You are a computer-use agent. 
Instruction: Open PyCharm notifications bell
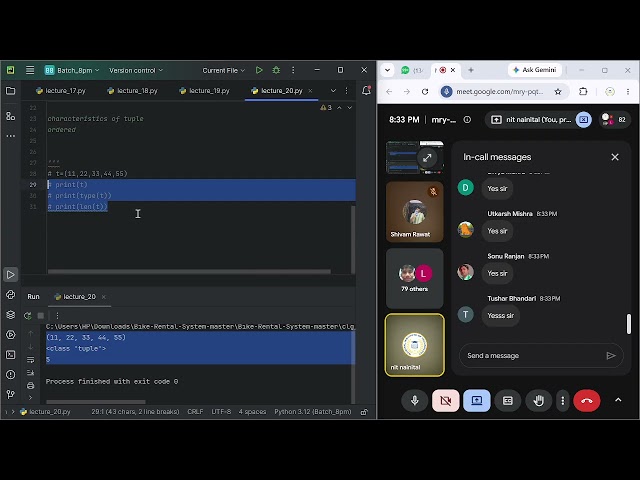point(366,91)
